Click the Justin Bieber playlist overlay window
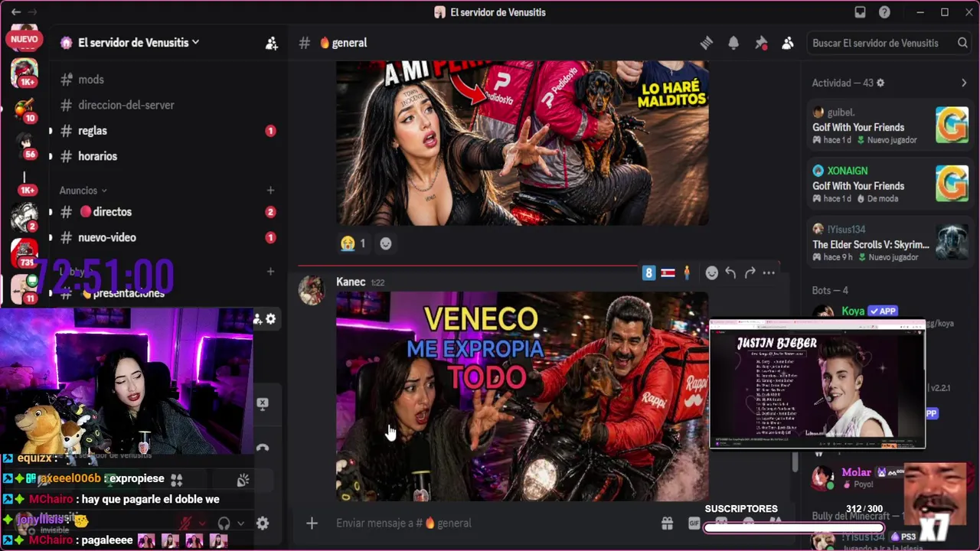This screenshot has height=551, width=980. pos(817,384)
